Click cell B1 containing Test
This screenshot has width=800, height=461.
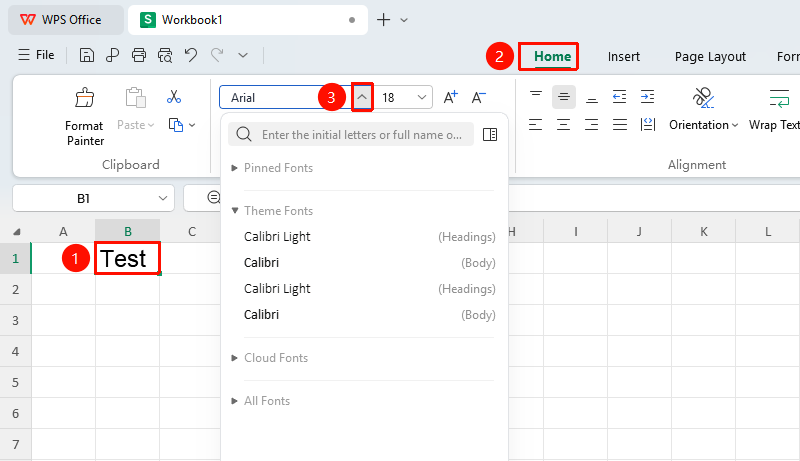[128, 259]
